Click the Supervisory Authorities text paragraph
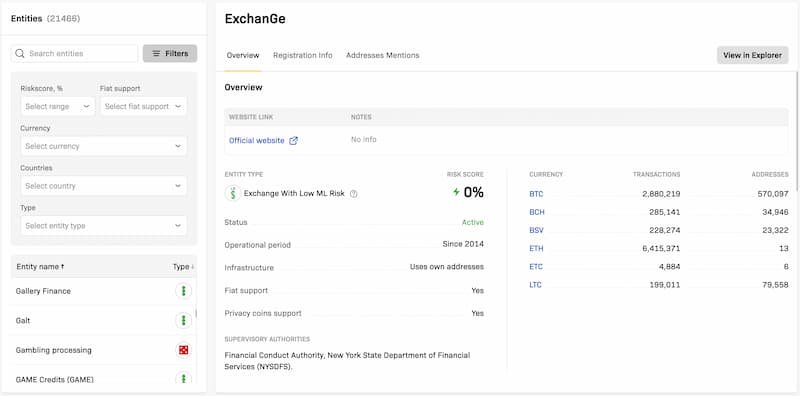 click(347, 360)
